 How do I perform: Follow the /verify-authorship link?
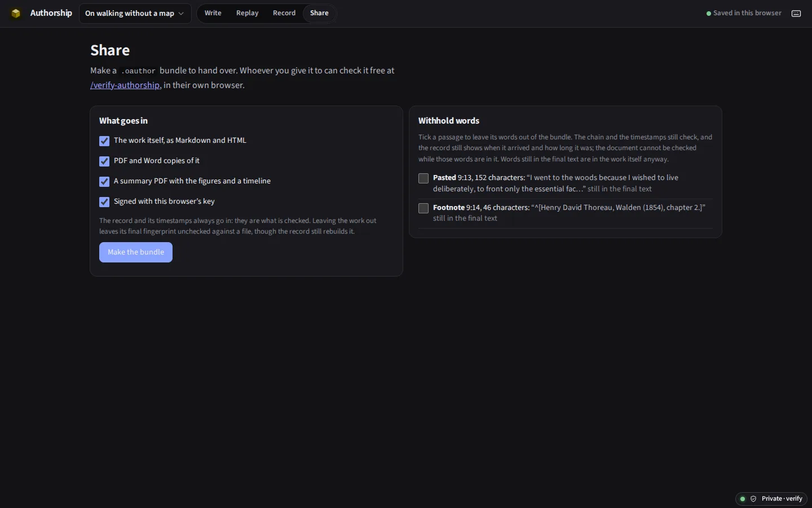125,85
